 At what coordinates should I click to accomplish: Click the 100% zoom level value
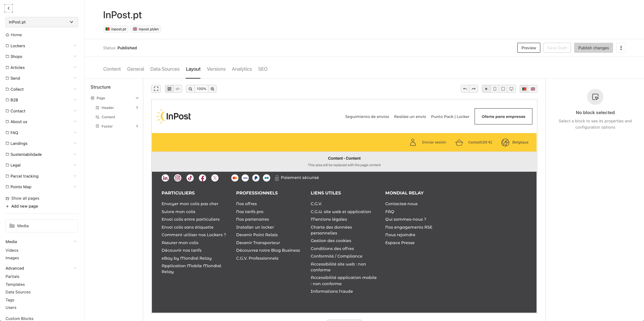[x=201, y=89]
